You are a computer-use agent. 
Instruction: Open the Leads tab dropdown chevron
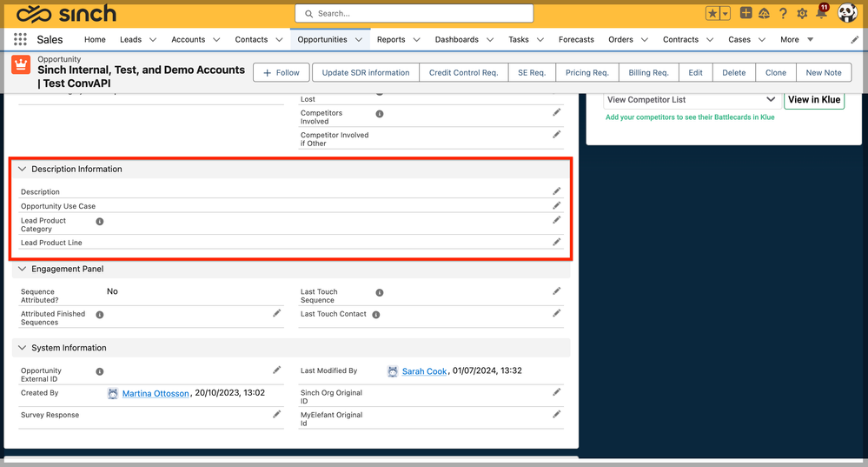153,40
